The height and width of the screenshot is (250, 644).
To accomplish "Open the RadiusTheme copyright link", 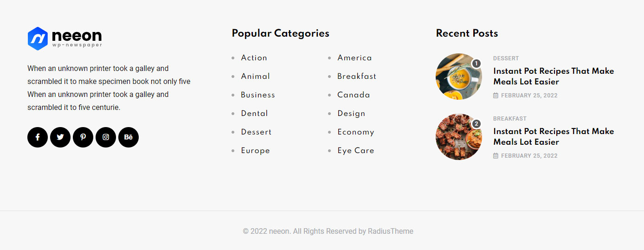I will point(391,231).
